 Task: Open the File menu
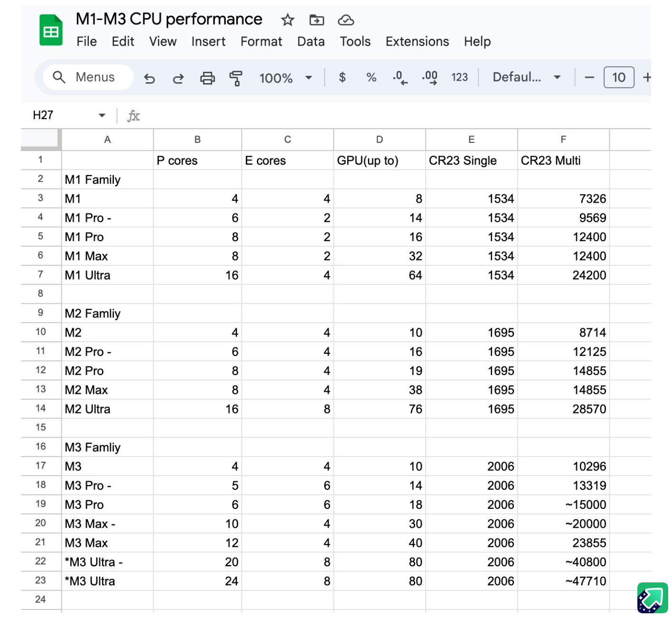pos(87,42)
